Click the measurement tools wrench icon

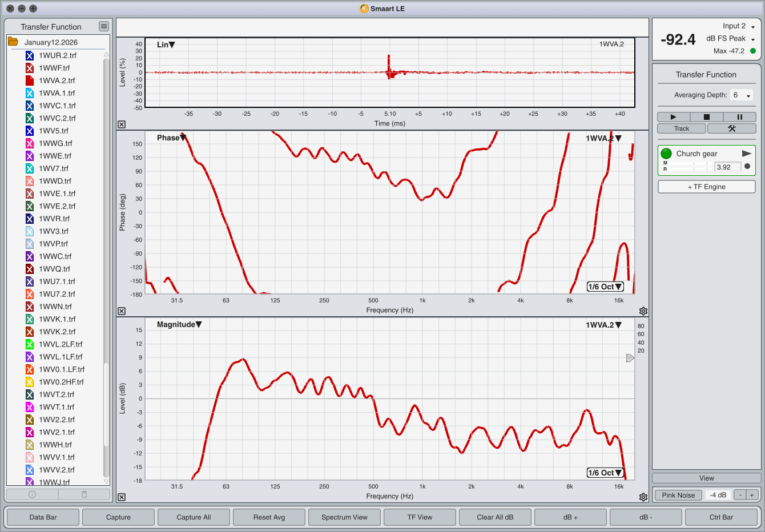click(x=731, y=128)
